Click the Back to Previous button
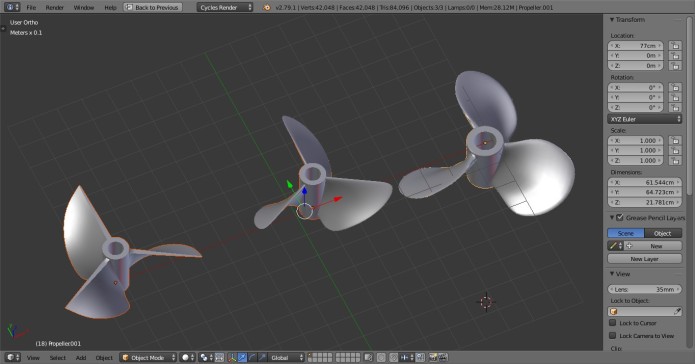The image size is (695, 364). click(153, 8)
